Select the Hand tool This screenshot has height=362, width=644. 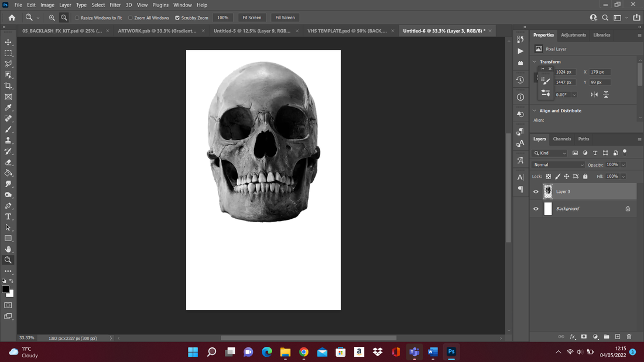[x=8, y=249]
